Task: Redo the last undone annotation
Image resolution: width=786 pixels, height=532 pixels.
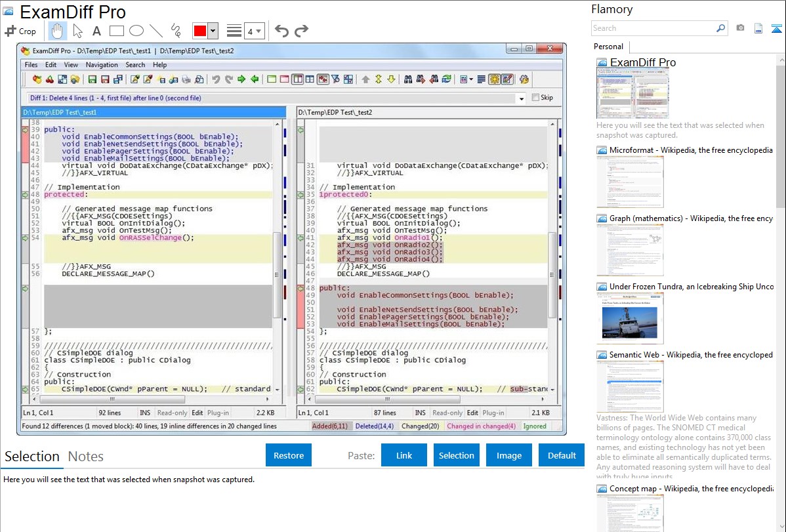Action: click(301, 31)
